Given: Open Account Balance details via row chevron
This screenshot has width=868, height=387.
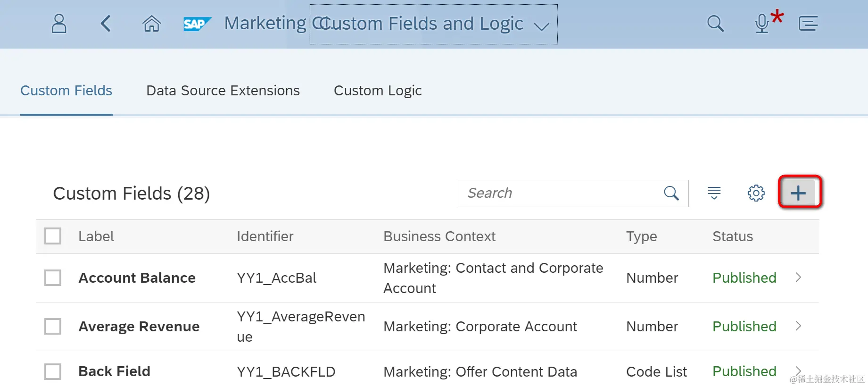Looking at the screenshot, I should (798, 278).
